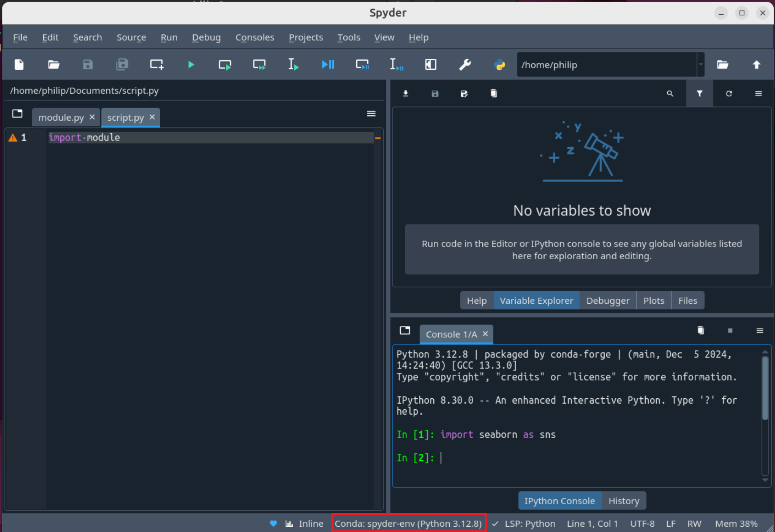Screen dimensions: 775x532
Task: Import data in Variable Explorer
Action: (x=406, y=93)
